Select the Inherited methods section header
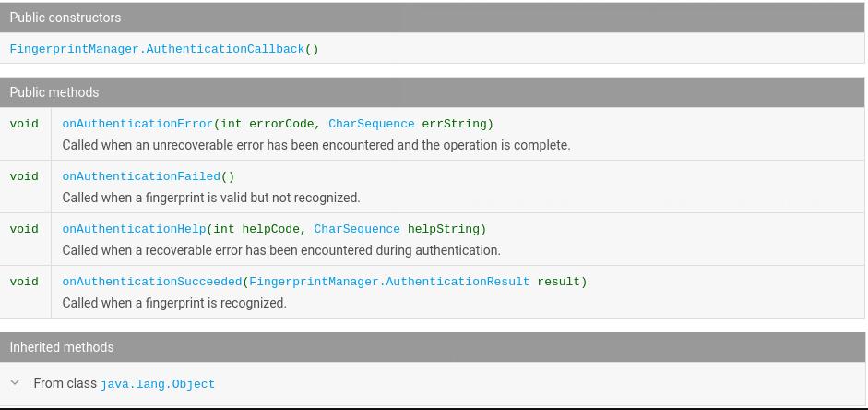This screenshot has width=868, height=410. tap(62, 347)
